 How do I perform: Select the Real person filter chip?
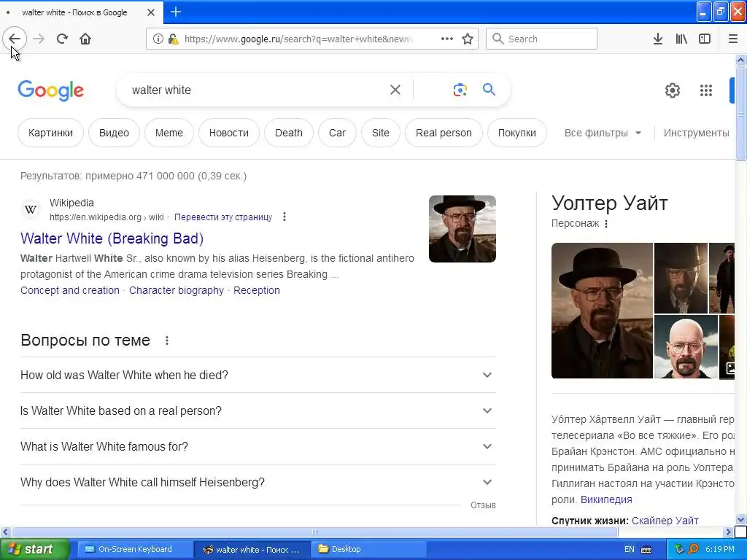tap(444, 133)
